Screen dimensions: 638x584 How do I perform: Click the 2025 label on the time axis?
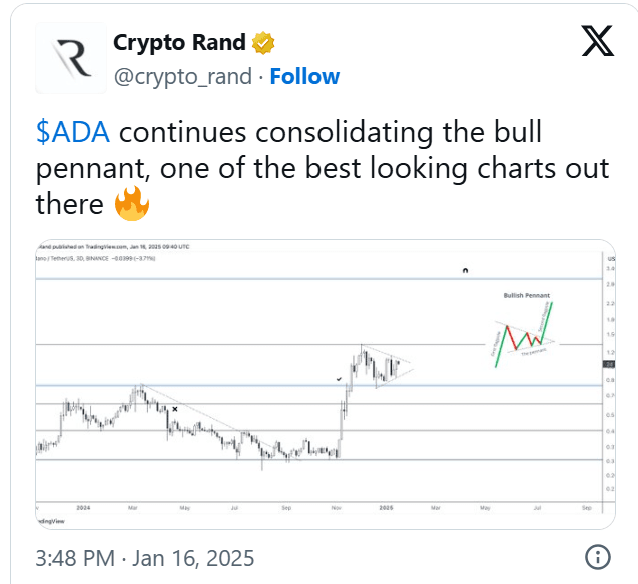[x=383, y=507]
